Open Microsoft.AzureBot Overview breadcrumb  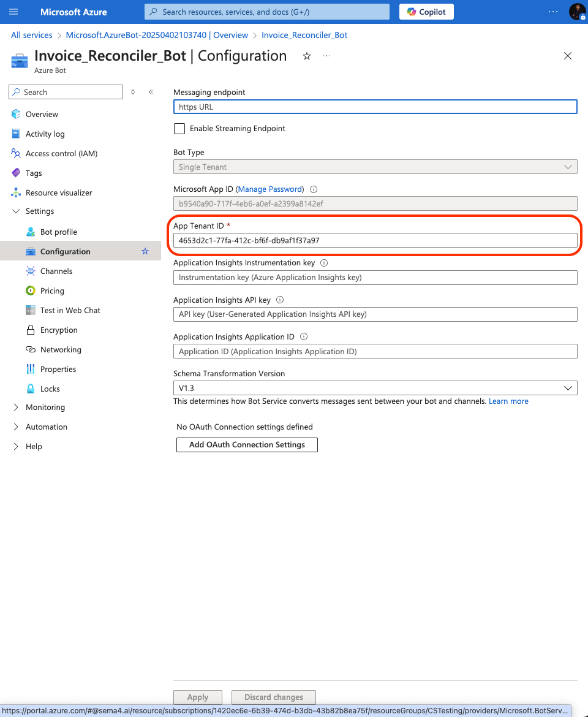point(157,35)
